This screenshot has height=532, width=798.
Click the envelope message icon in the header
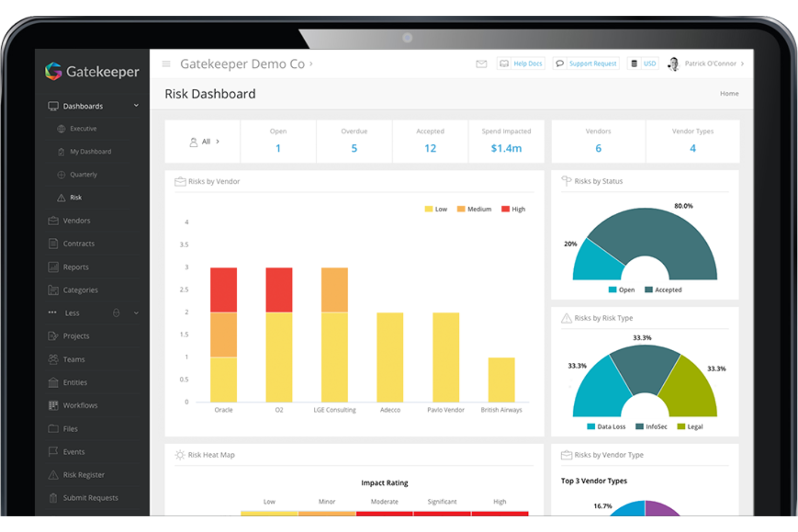click(x=481, y=64)
